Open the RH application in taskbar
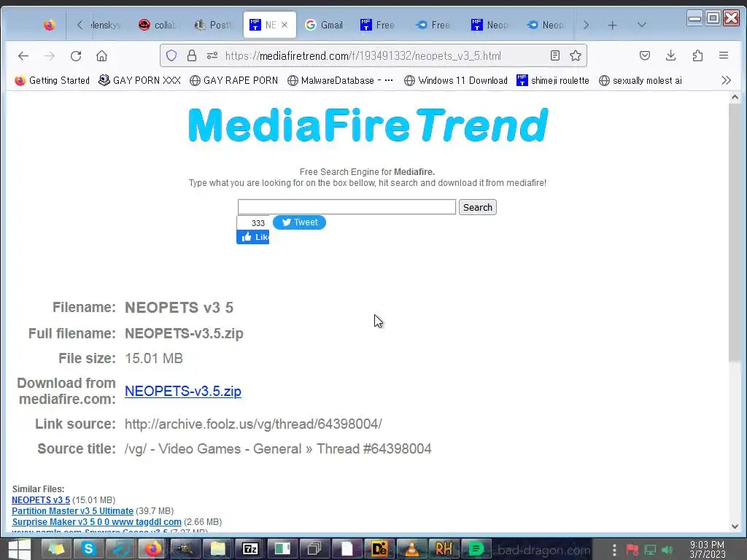This screenshot has width=747, height=560. pyautogui.click(x=444, y=548)
